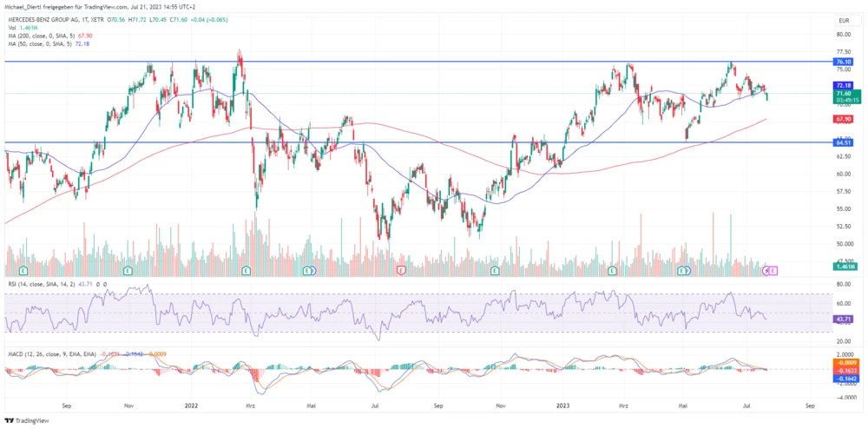Click the 76.10 price label on axis
Image resolution: width=868 pixels, height=429 pixels.
[x=841, y=63]
